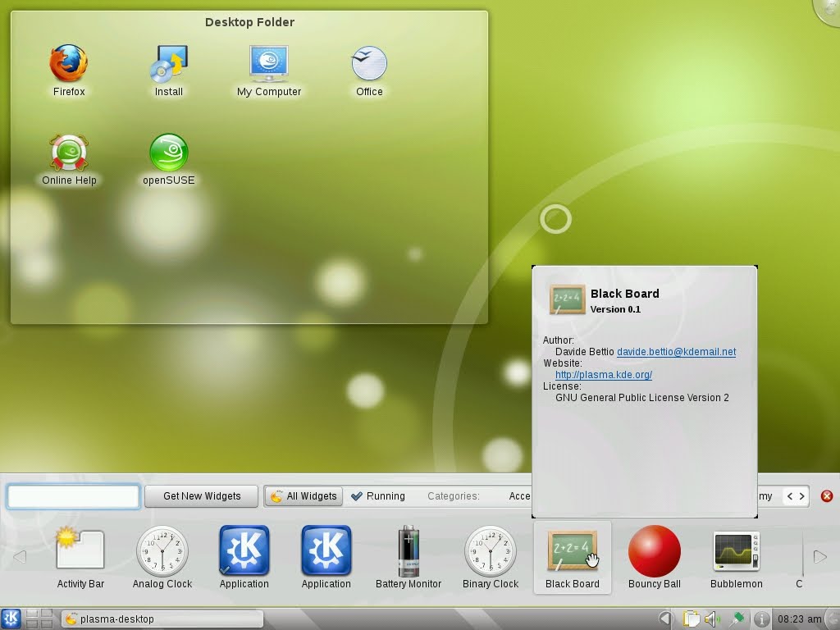Viewport: 840px width, 630px height.
Task: Open the plasma.kde.org website link
Action: pyautogui.click(x=603, y=375)
